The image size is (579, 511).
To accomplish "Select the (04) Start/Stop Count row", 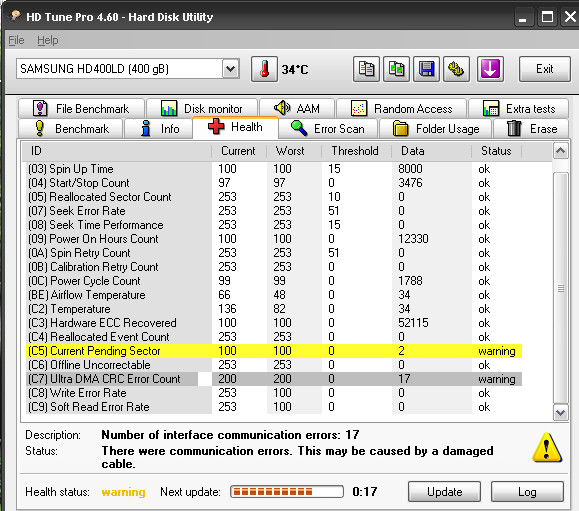I will 275,183.
